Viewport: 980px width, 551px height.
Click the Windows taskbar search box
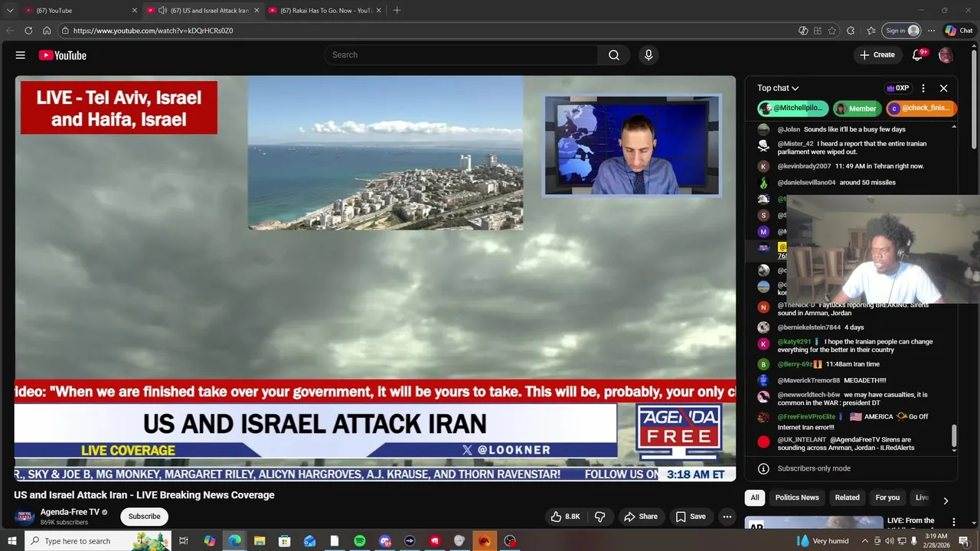[100, 541]
